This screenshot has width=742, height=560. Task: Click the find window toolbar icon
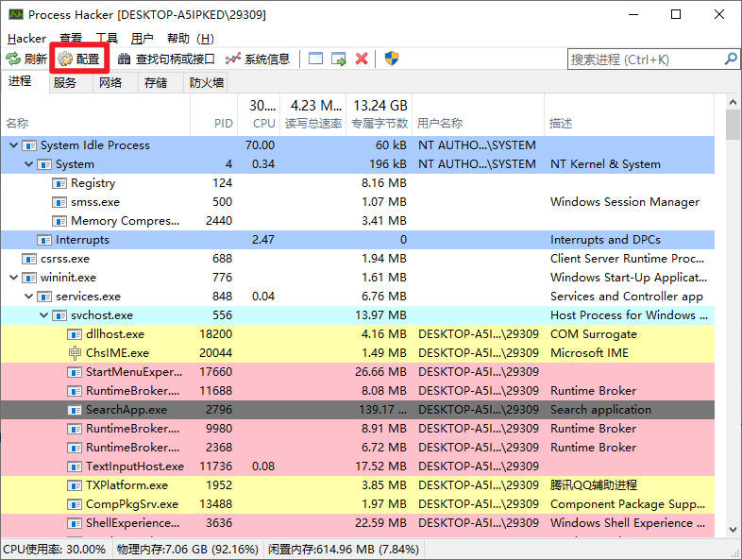316,59
